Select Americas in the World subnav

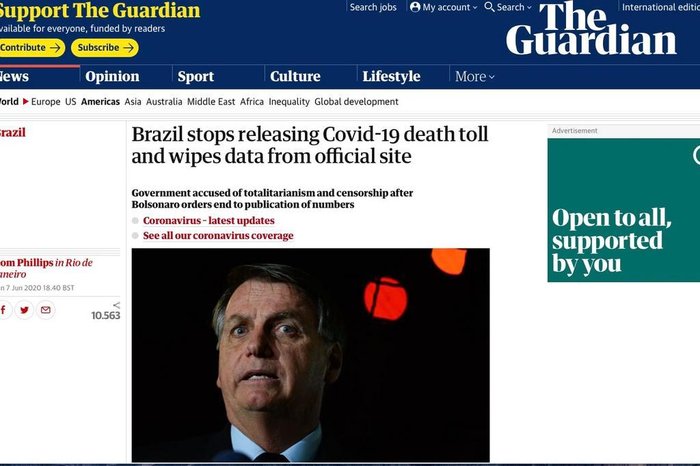[x=100, y=102]
